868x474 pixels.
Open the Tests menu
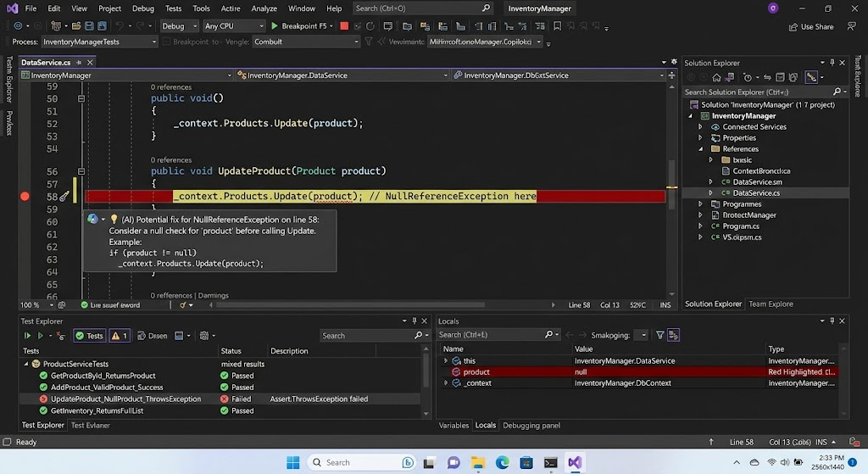coord(173,8)
